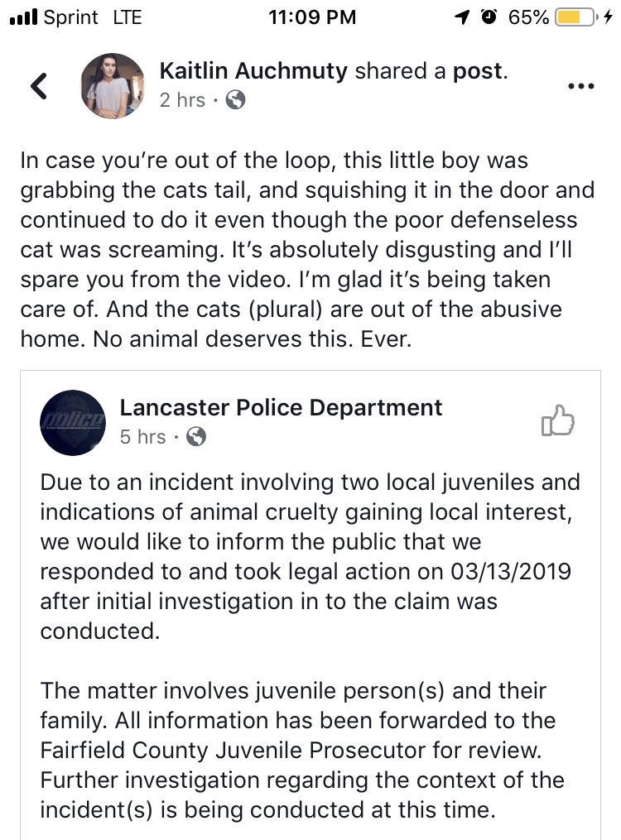This screenshot has width=621, height=840.
Task: Tap the back arrow icon
Action: [x=39, y=86]
